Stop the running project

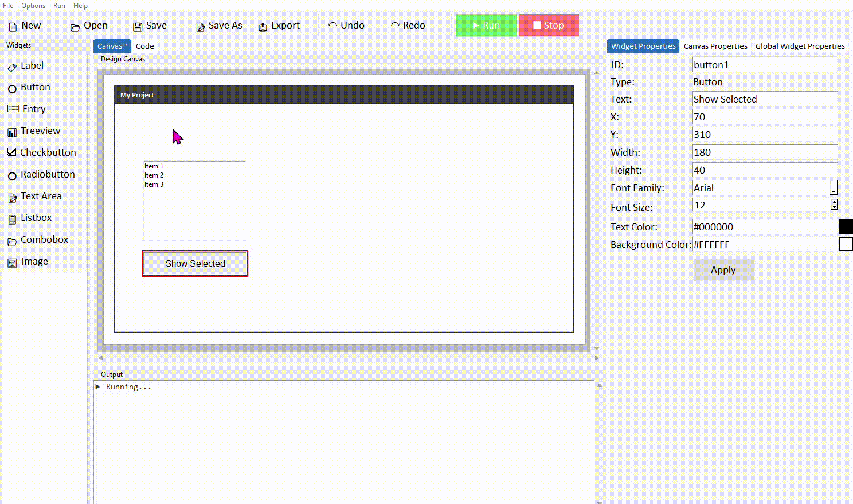[548, 25]
